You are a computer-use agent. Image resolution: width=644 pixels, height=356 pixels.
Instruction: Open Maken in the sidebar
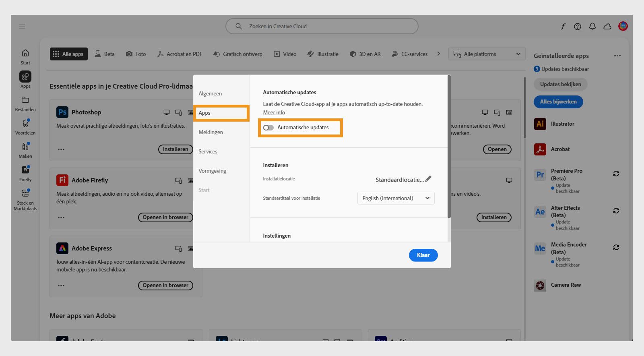coord(25,150)
